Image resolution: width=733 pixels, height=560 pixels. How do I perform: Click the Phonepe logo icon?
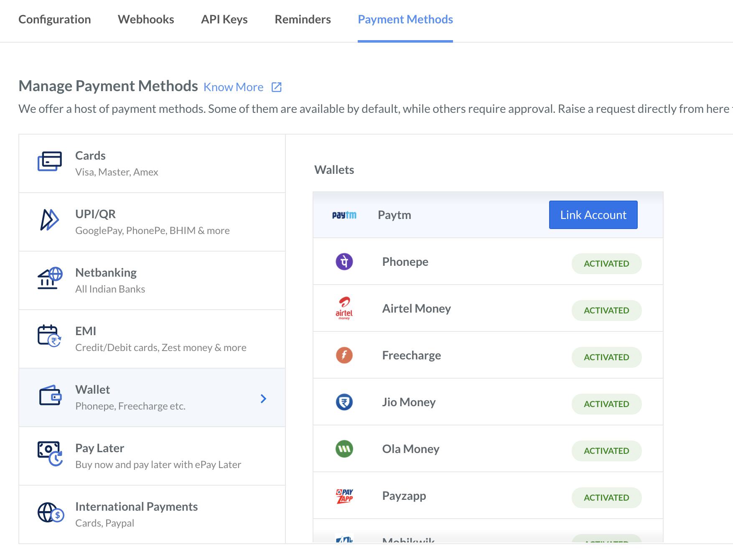344,262
